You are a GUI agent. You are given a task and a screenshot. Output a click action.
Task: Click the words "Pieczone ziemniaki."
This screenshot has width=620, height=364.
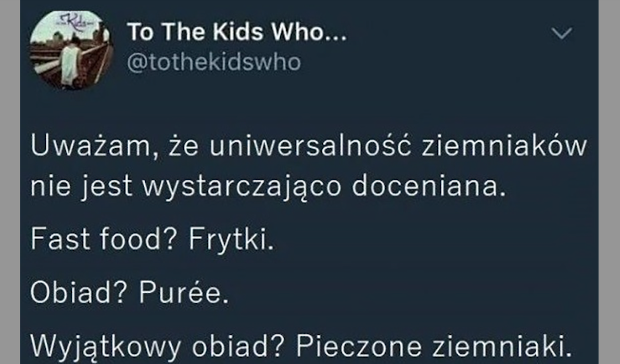coord(434,346)
